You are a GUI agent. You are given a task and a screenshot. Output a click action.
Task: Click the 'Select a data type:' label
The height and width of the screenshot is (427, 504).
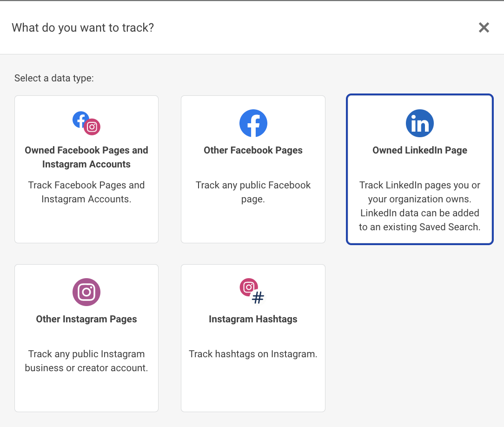point(54,78)
